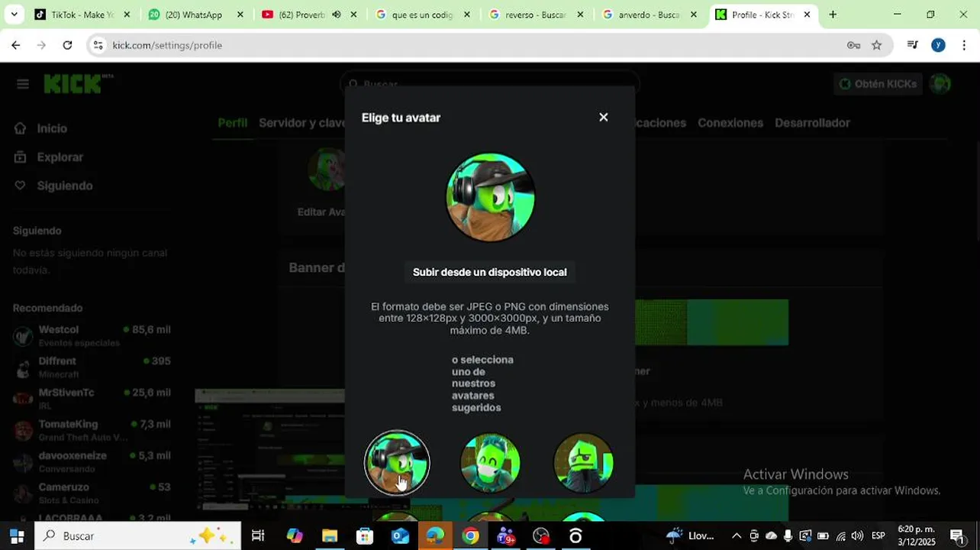Screen dimensions: 980x550
Task: Open Chrome media controls icon
Action: 912,45
